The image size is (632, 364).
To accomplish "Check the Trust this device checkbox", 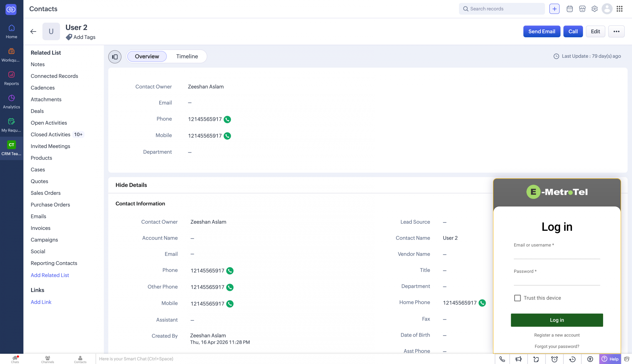I will (x=517, y=298).
